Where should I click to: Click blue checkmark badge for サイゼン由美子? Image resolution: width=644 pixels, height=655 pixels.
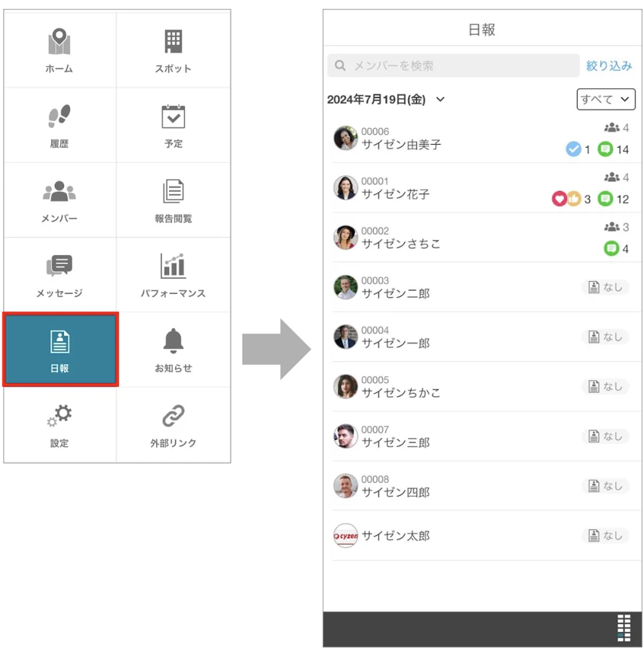pos(573,149)
